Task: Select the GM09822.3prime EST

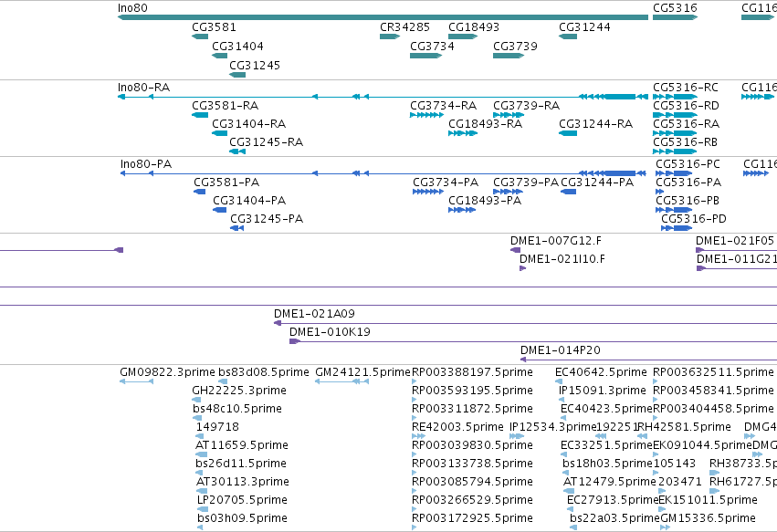Action: [137, 381]
